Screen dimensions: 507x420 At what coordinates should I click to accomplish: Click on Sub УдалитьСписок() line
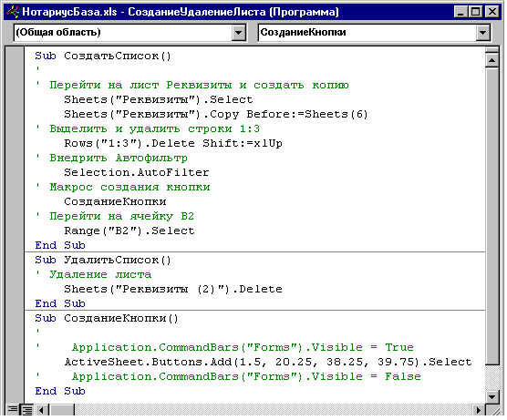tap(103, 260)
